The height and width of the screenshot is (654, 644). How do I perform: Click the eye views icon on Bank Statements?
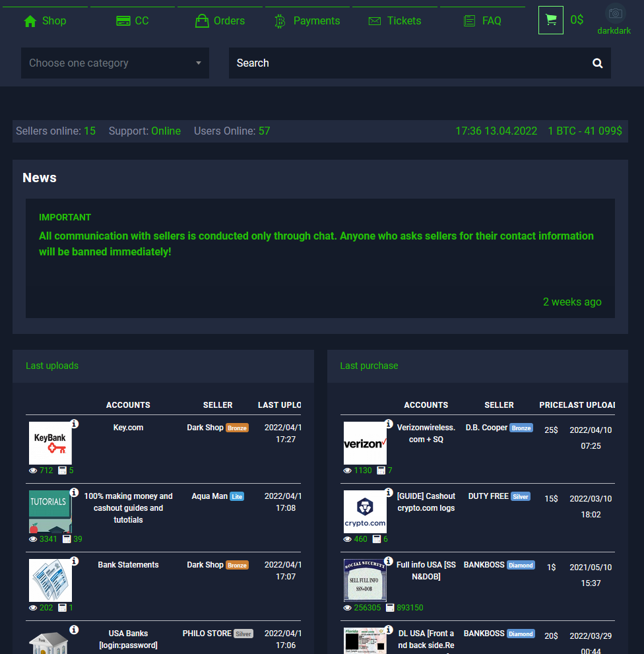click(x=33, y=608)
